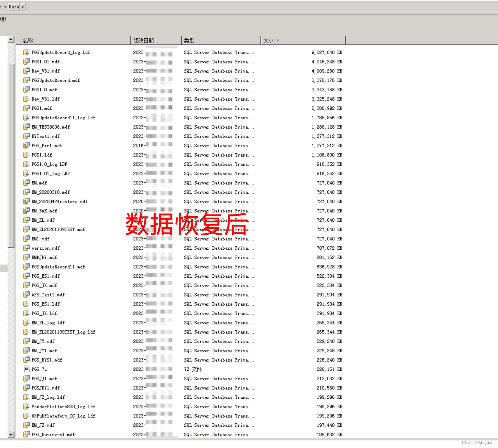Click the 189,632 KB size value
This screenshot has width=498, height=448.
[x=329, y=434]
